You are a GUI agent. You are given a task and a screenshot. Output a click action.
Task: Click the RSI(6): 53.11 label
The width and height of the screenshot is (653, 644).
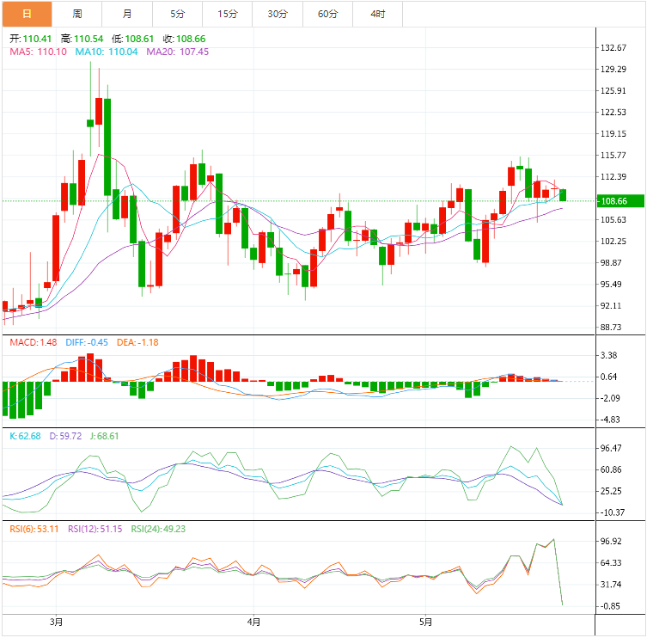pyautogui.click(x=34, y=529)
